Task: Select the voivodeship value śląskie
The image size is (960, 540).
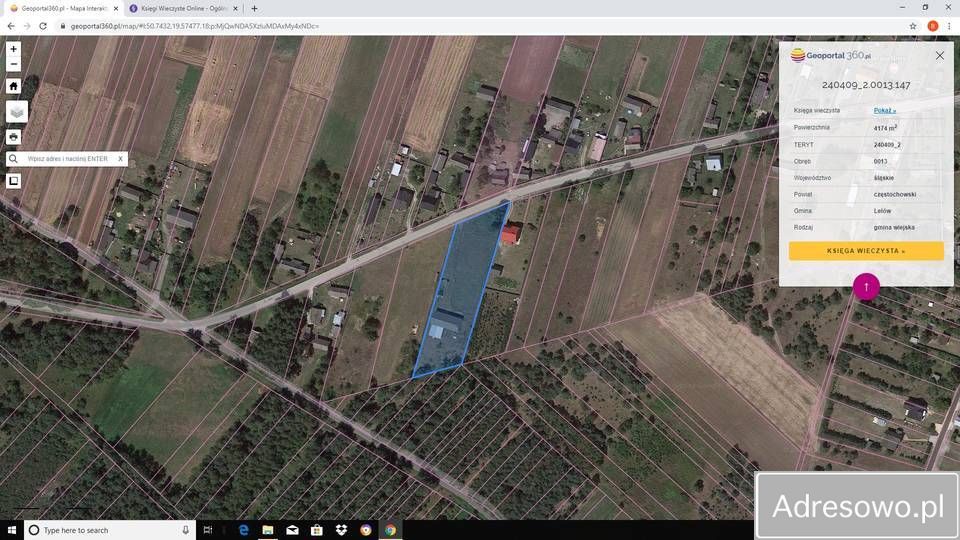Action: 883,178
